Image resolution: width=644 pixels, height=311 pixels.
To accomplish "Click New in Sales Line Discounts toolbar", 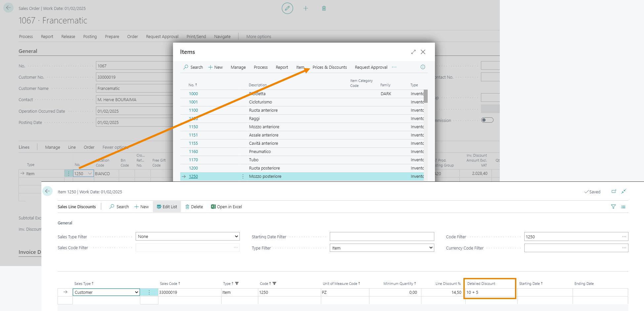I will [142, 207].
